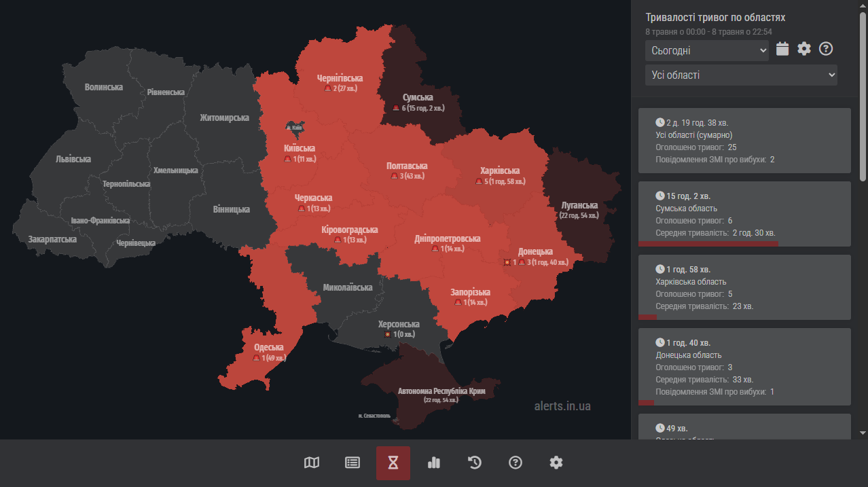Open the bar chart statistics icon
Viewport: 868px width, 487px height.
[x=434, y=463]
